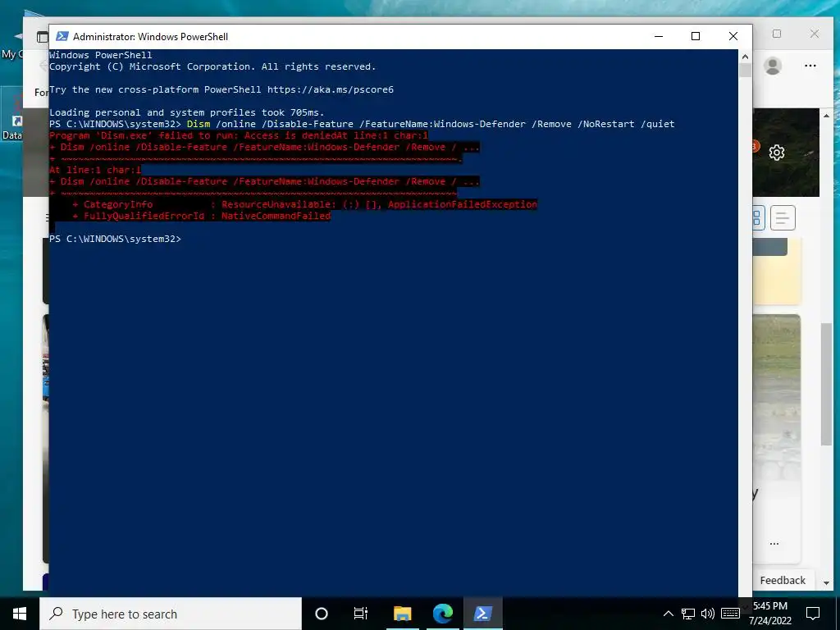Click the background page scrollbar thumb
The height and width of the screenshot is (630, 840).
826,384
